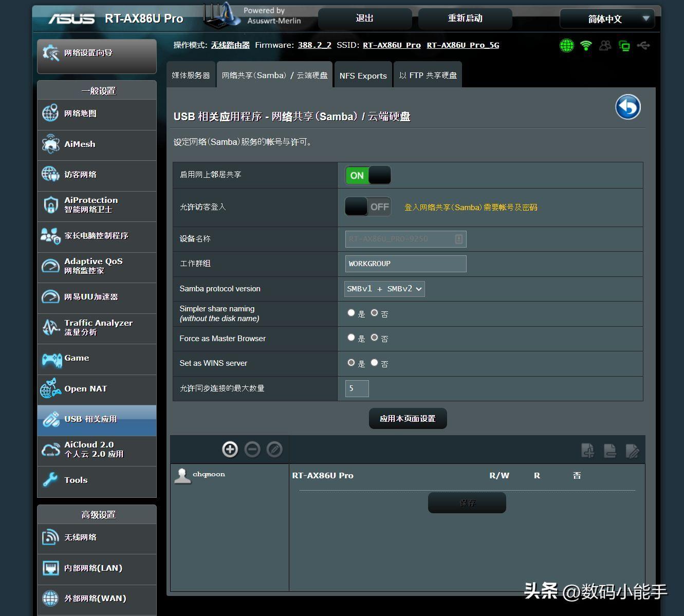The height and width of the screenshot is (616, 684).
Task: Select 否 for Simpler share naming
Action: [x=374, y=312]
